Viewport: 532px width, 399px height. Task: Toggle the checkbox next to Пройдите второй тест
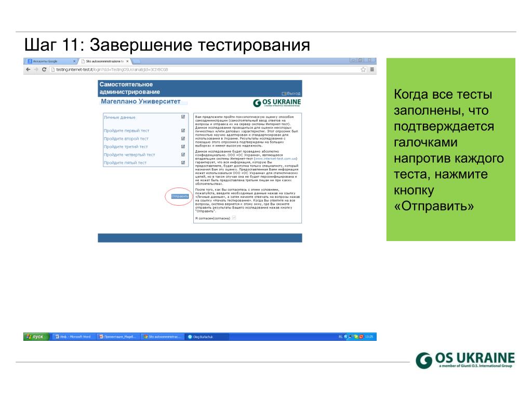[183, 139]
